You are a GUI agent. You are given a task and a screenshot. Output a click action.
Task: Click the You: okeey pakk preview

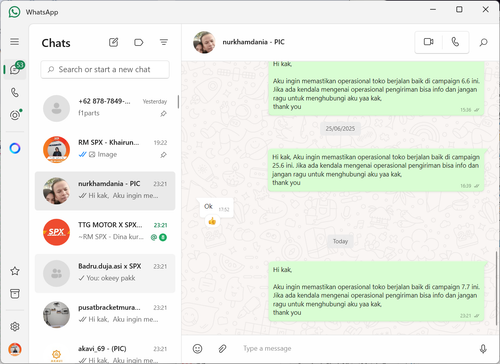111,278
